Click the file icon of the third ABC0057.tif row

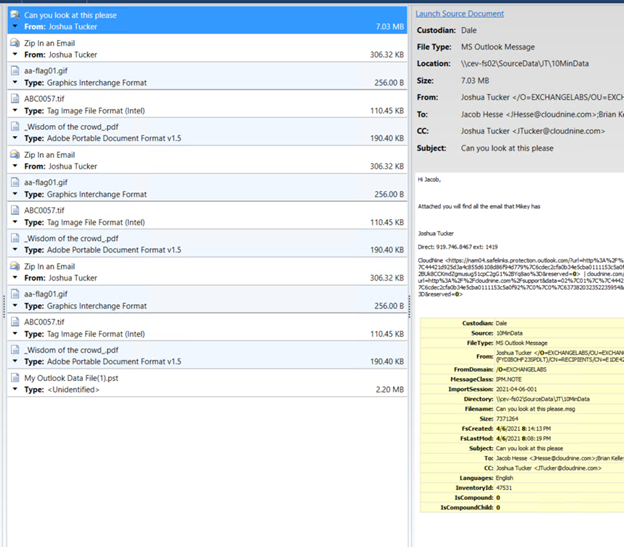15,321
